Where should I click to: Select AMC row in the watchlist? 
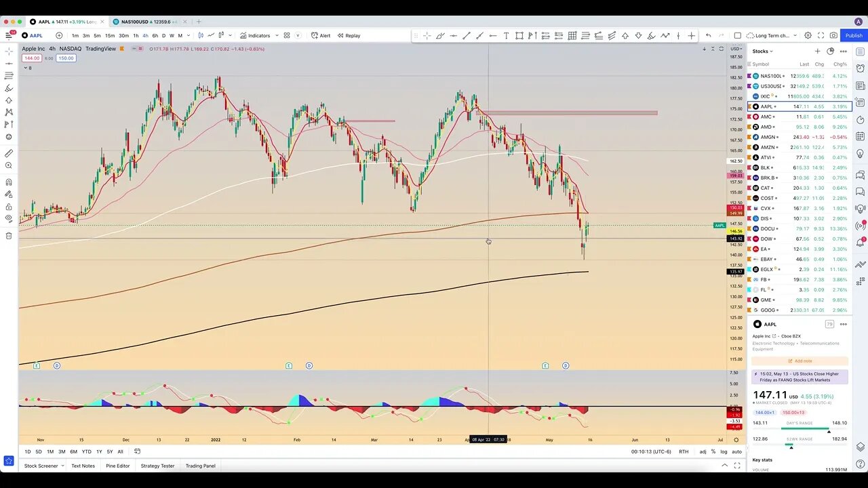(800, 117)
